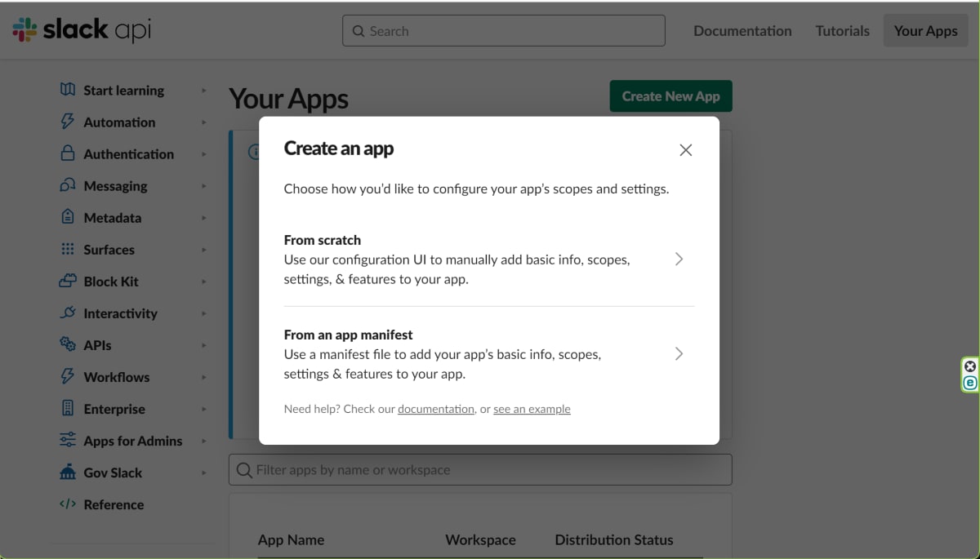Close the Create an app dialog

[x=686, y=150]
